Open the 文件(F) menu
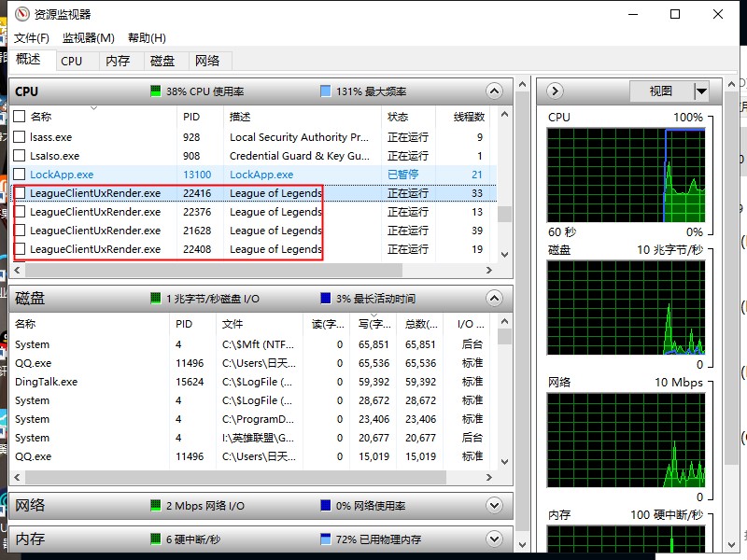This screenshot has width=747, height=560. tap(32, 38)
